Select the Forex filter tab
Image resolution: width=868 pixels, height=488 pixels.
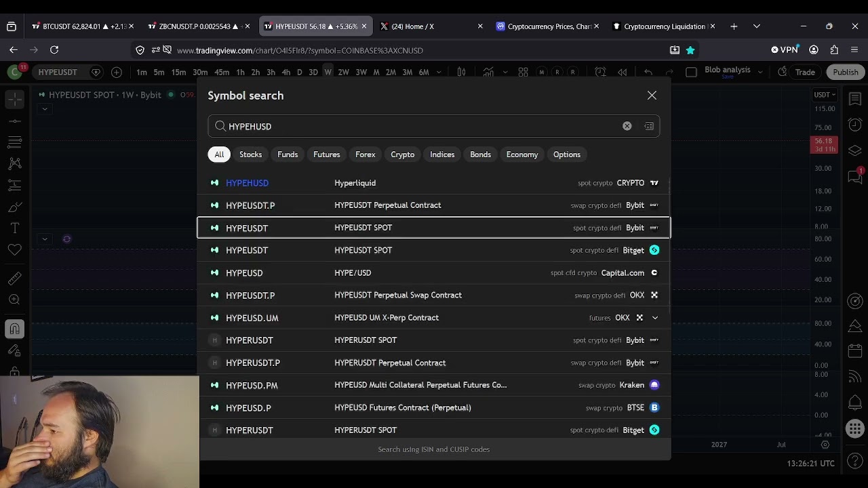point(365,155)
